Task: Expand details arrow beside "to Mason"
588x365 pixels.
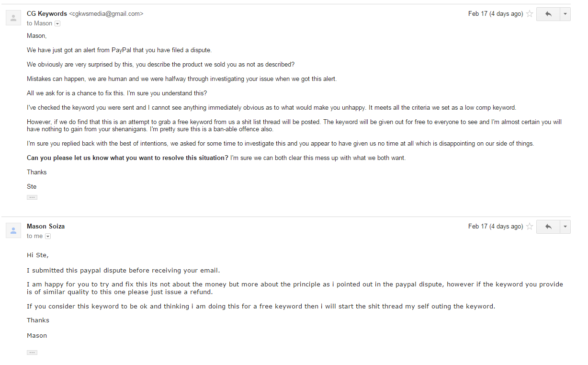Action: pyautogui.click(x=57, y=23)
